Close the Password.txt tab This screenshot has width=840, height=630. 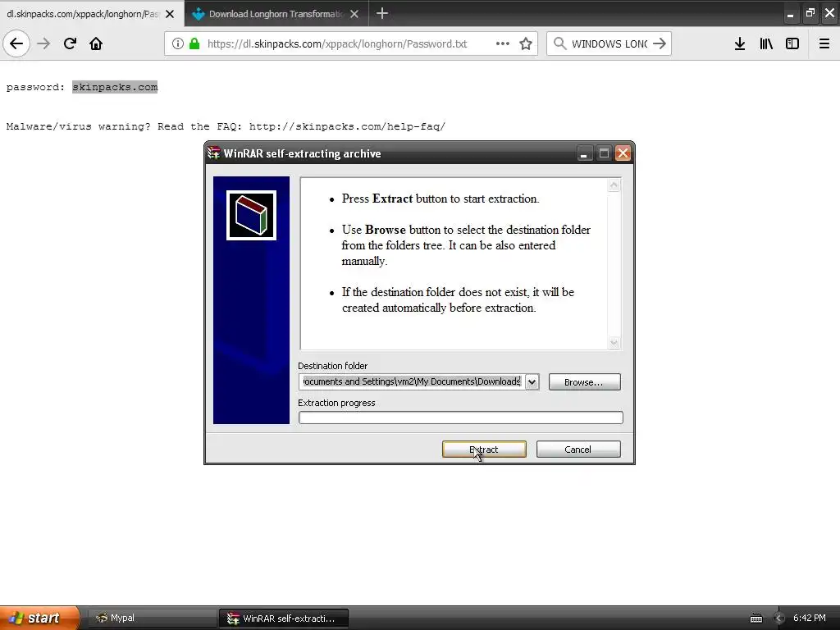170,14
